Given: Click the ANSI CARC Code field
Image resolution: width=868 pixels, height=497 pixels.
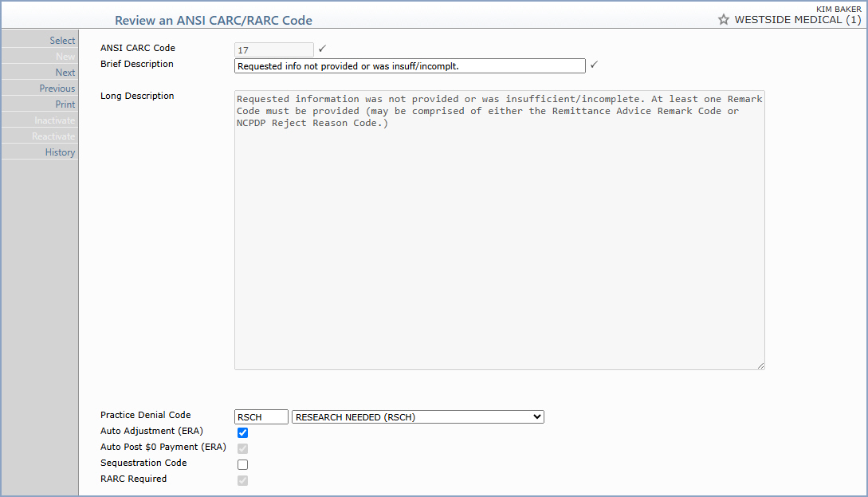Looking at the screenshot, I should 274,50.
